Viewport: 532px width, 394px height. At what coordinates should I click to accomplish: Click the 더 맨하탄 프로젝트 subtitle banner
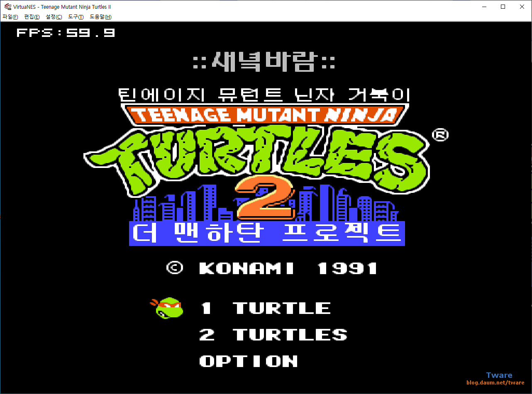point(267,233)
